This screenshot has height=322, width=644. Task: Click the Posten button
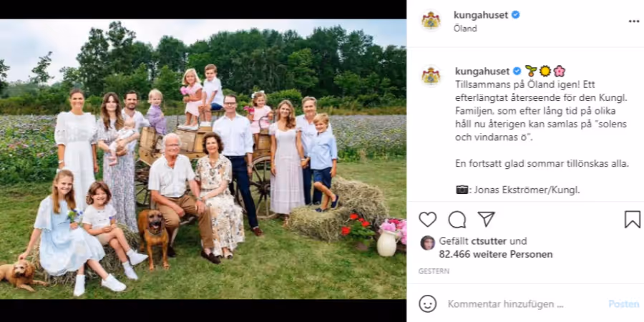(x=624, y=304)
